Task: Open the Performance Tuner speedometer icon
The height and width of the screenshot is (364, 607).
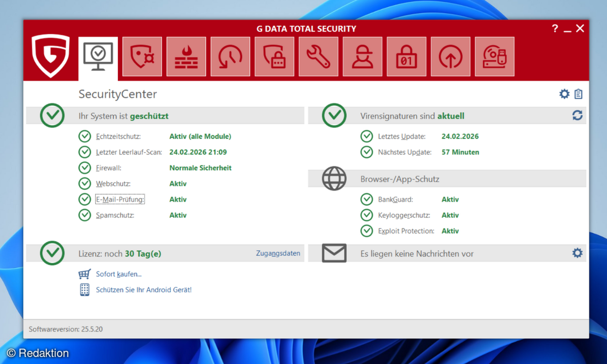Action: click(230, 56)
